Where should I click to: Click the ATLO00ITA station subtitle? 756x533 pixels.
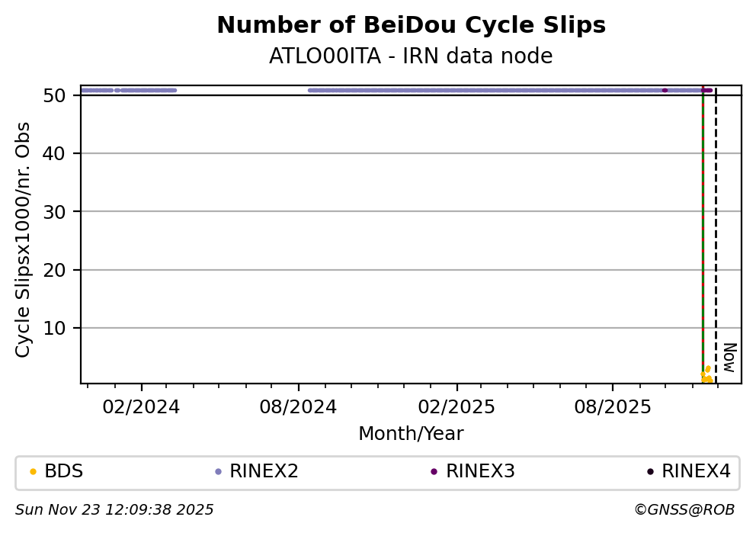[411, 56]
